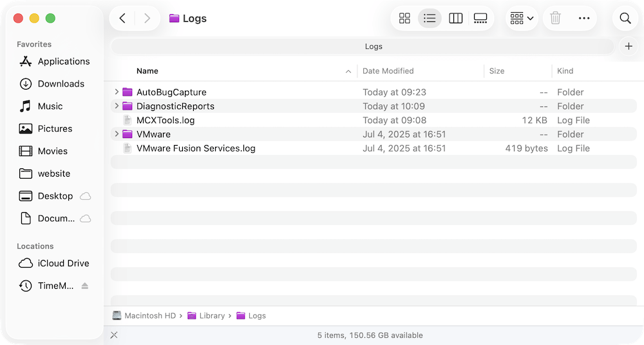This screenshot has width=644, height=345.
Task: Switch to list view
Action: coord(430,18)
